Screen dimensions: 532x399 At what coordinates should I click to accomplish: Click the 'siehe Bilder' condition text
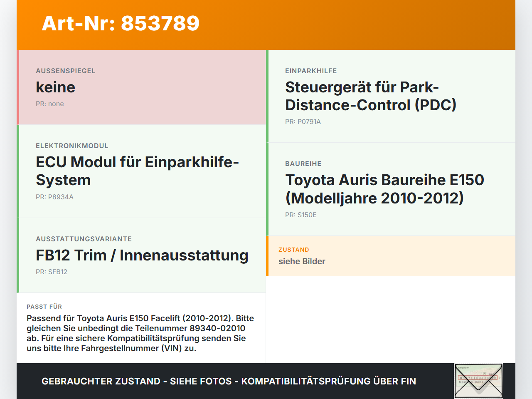click(x=302, y=262)
